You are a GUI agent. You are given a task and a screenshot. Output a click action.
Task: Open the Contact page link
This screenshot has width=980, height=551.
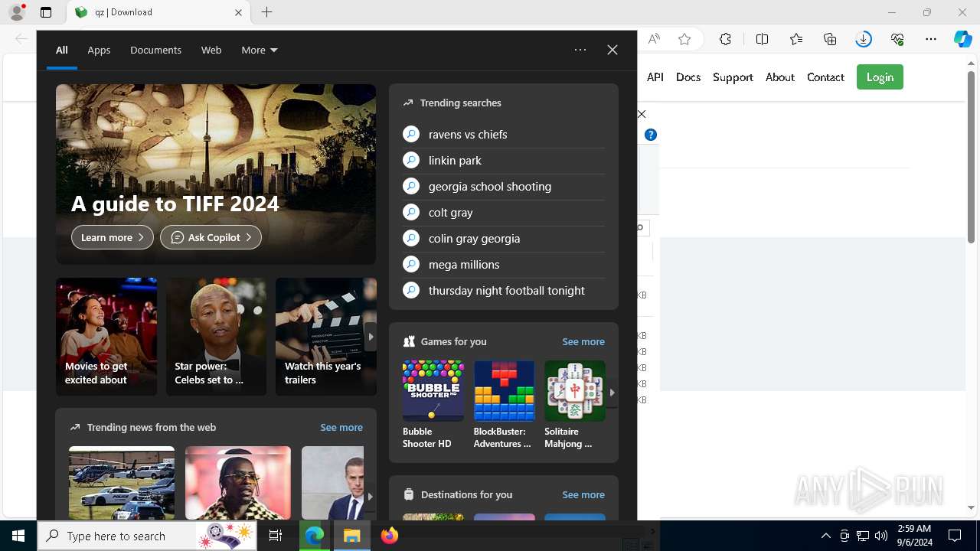tap(825, 77)
